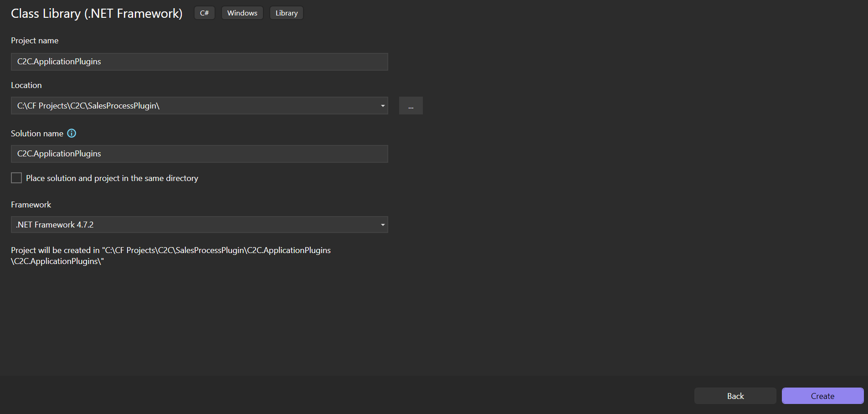Click the 'Place solution and project in the same directory' label

[x=112, y=178]
